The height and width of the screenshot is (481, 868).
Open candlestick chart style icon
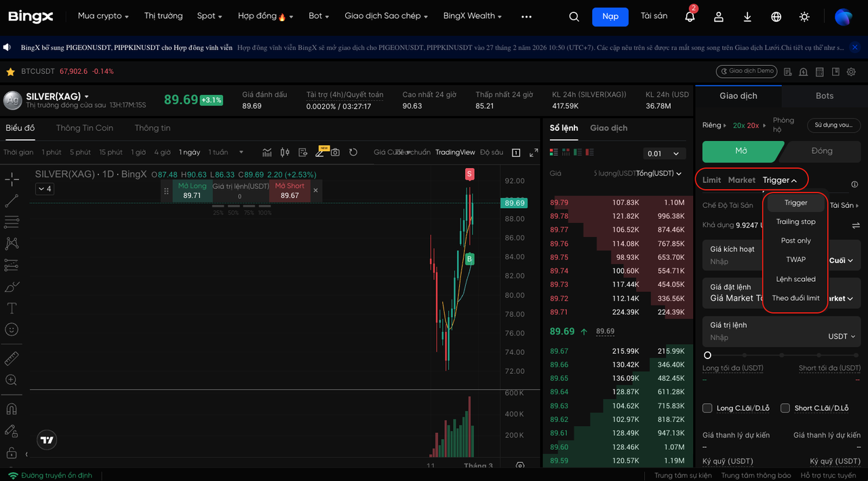pyautogui.click(x=285, y=152)
